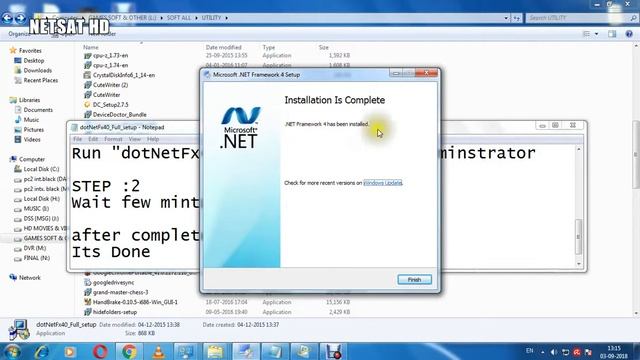
Task: Show the clock and date panel
Action: pyautogui.click(x=614, y=352)
